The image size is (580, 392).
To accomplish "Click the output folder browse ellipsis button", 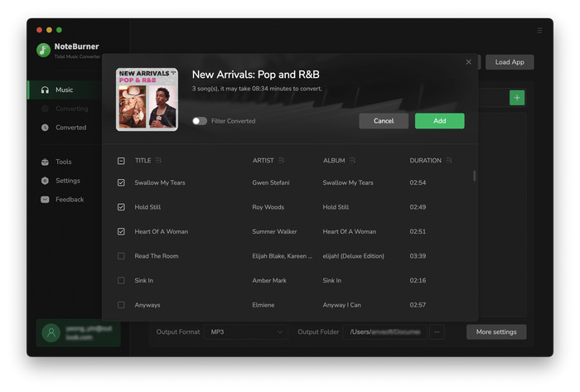I will click(437, 332).
